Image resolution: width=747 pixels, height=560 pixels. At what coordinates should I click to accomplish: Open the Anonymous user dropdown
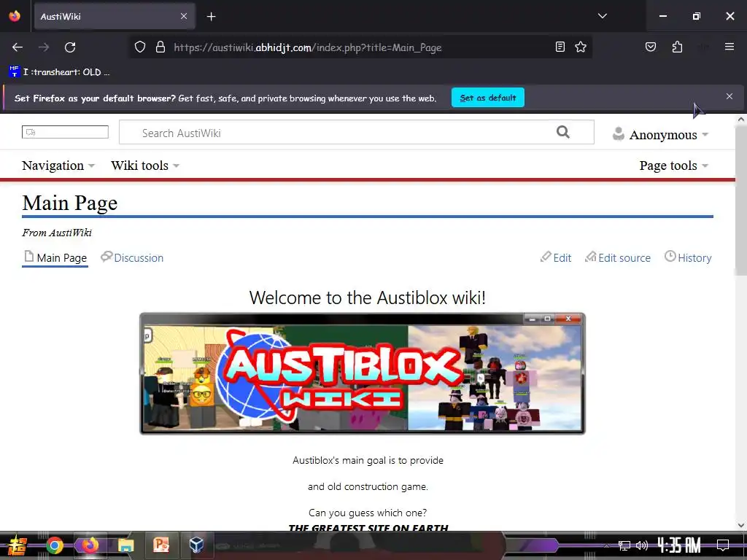click(661, 135)
